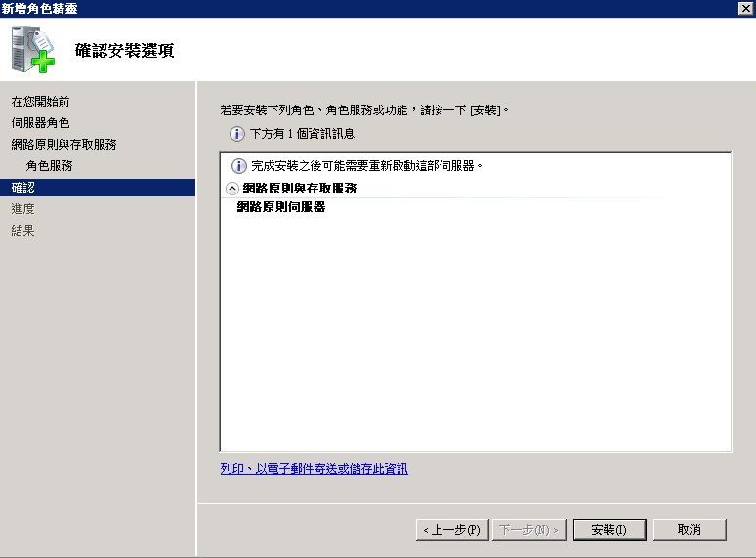Screen dimensions: 756x558
Task: Open the 列印、以電子郵件寄送或儲存此資訊 link
Action: (x=314, y=469)
